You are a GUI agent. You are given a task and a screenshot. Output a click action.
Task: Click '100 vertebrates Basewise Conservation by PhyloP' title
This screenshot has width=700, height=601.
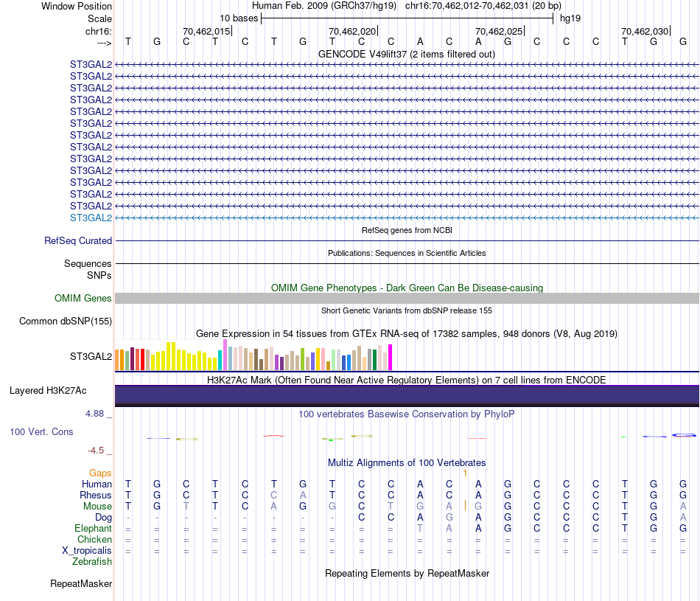pyautogui.click(x=407, y=414)
